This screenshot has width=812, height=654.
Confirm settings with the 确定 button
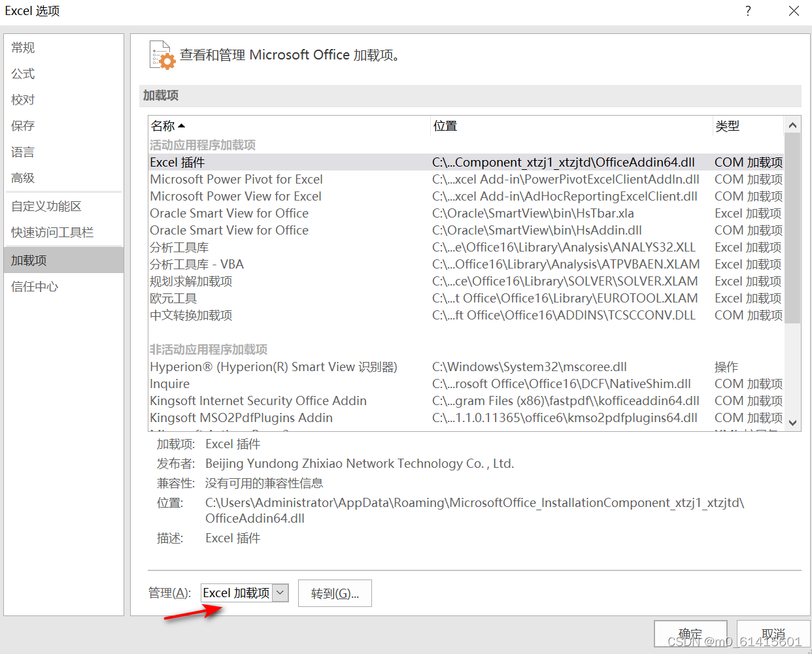tap(690, 633)
